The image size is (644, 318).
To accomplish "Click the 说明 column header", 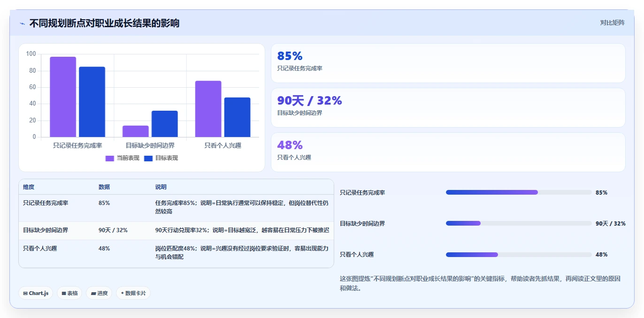I will click(161, 187).
